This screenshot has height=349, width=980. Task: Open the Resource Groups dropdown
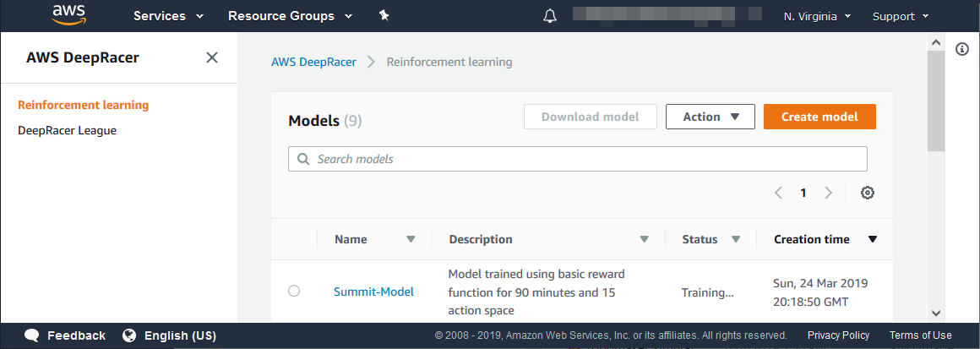click(288, 16)
